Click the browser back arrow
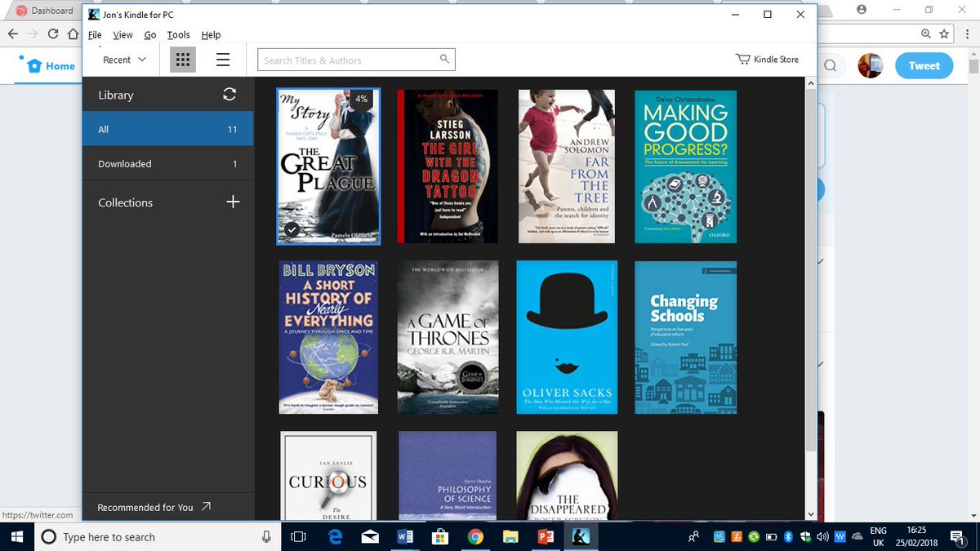This screenshot has height=551, width=980. [12, 33]
